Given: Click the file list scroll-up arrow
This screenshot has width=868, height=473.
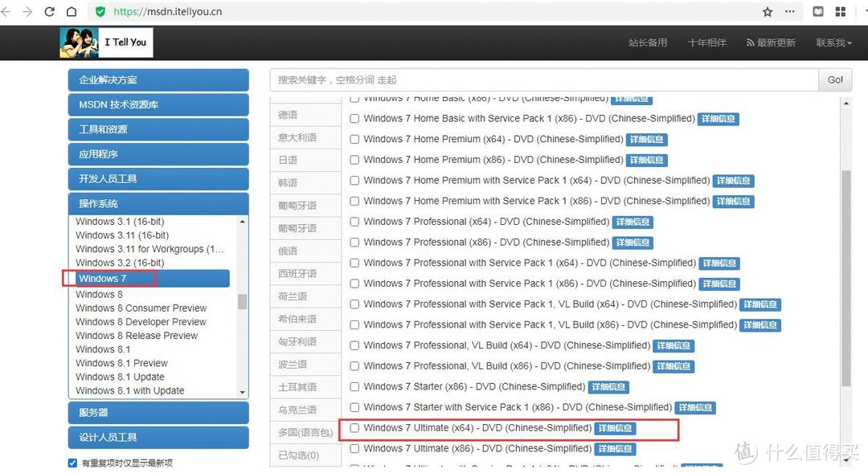Looking at the screenshot, I should click(x=845, y=104).
